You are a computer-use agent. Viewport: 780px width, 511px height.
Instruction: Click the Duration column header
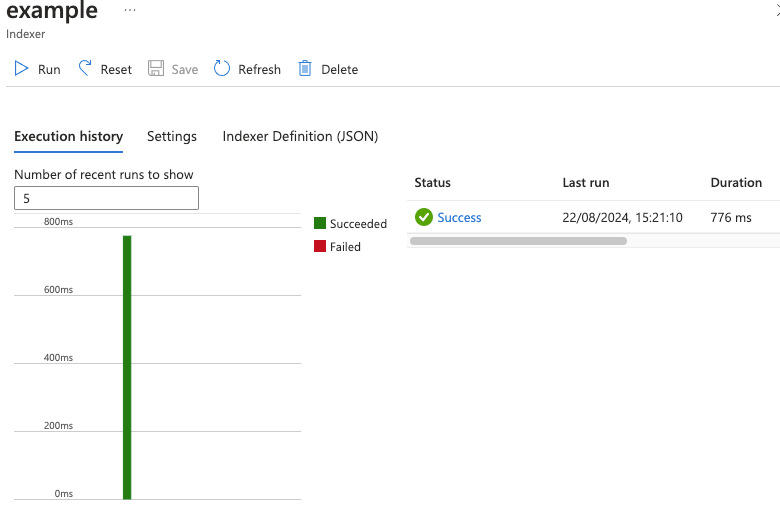736,183
